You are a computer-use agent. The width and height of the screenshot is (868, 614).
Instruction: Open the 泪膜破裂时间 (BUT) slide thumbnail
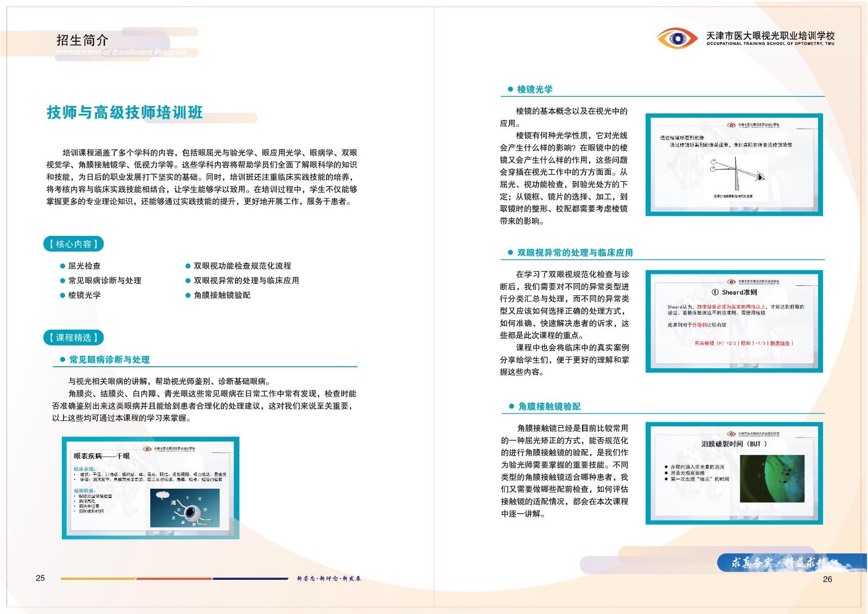pyautogui.click(x=734, y=473)
